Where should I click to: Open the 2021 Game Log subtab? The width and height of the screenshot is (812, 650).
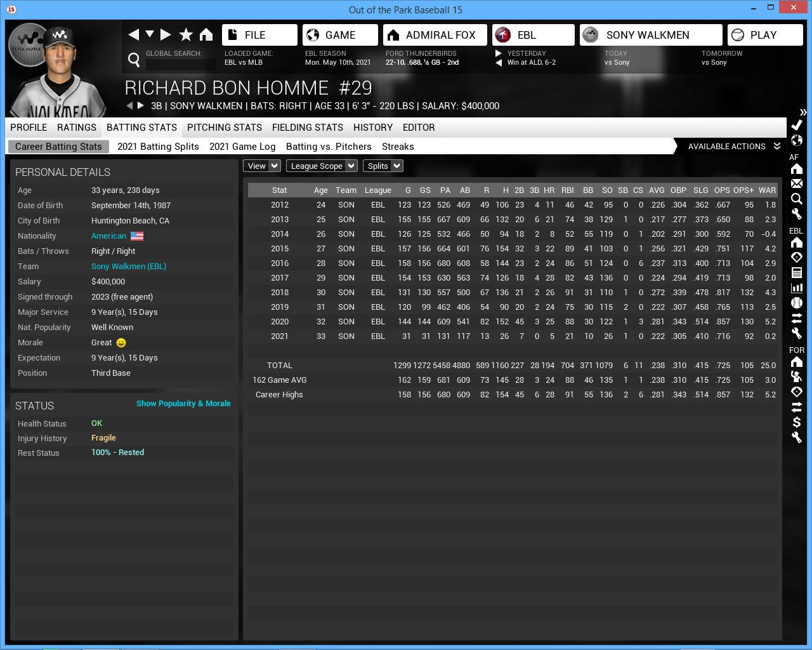pyautogui.click(x=242, y=147)
